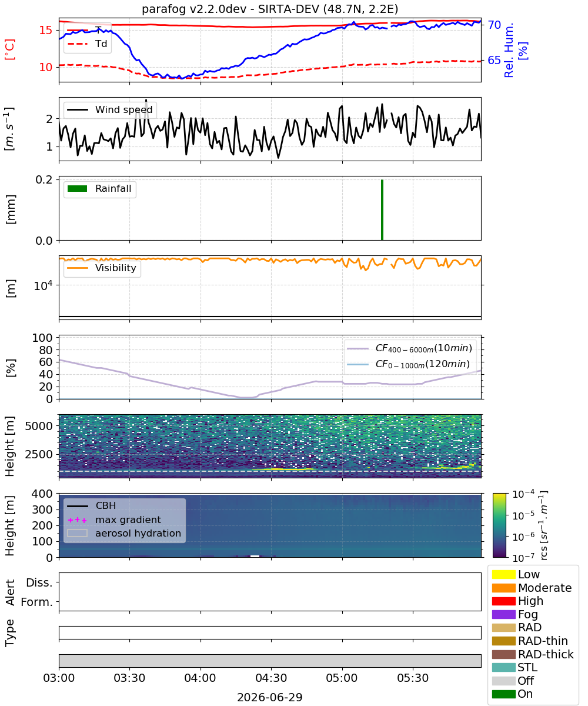Click the Td legend label
Screen dimensions: 588x706
[101, 43]
